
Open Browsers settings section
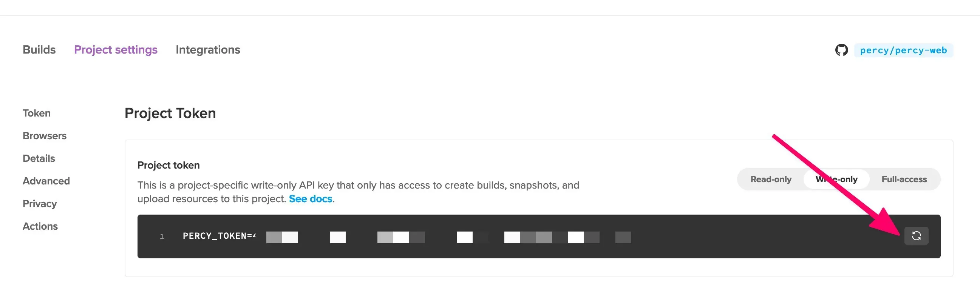[x=45, y=136]
